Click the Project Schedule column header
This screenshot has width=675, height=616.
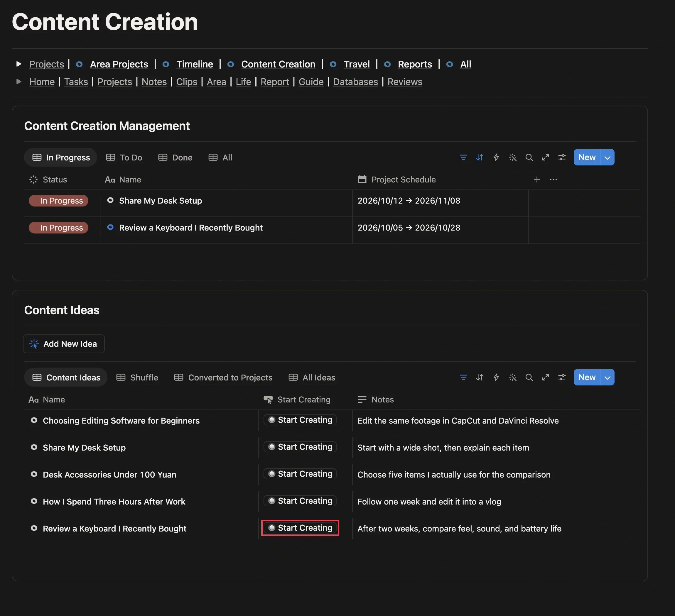point(397,180)
